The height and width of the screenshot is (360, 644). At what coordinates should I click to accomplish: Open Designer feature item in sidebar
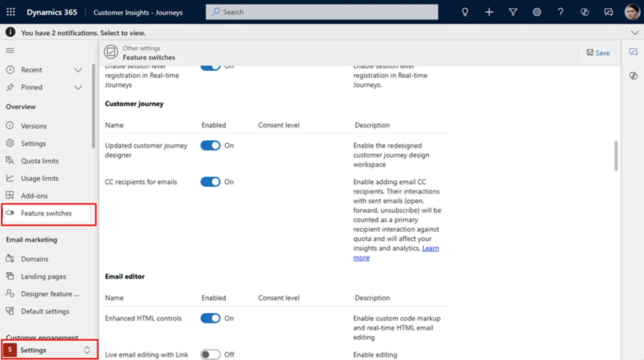tap(50, 294)
